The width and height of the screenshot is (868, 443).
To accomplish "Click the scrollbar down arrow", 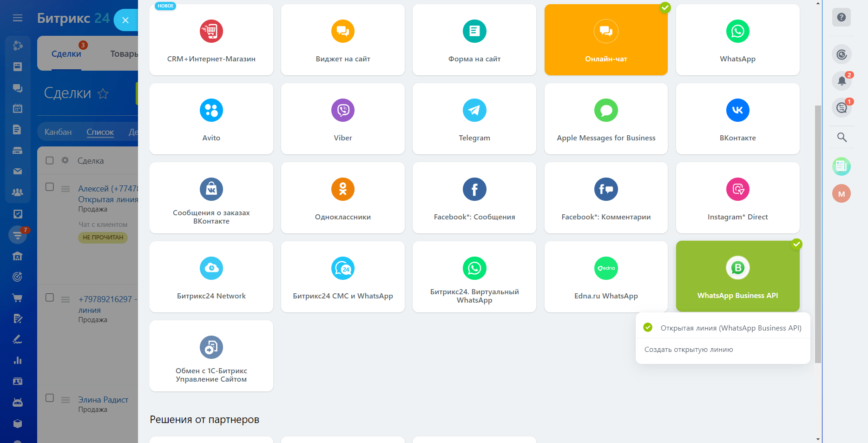I will click(x=818, y=439).
